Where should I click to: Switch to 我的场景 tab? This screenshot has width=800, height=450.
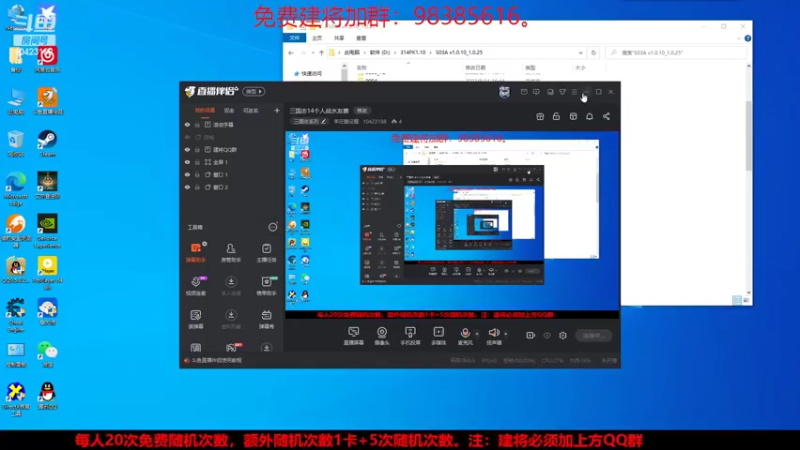205,110
